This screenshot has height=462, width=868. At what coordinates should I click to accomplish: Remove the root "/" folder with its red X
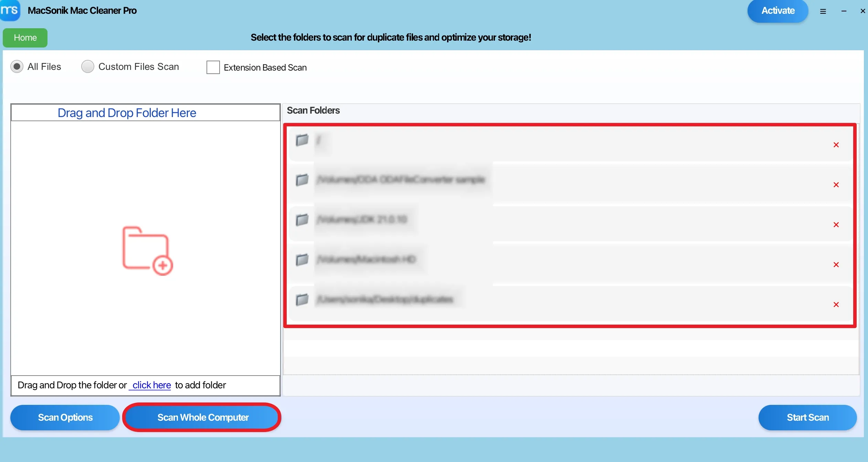point(836,145)
